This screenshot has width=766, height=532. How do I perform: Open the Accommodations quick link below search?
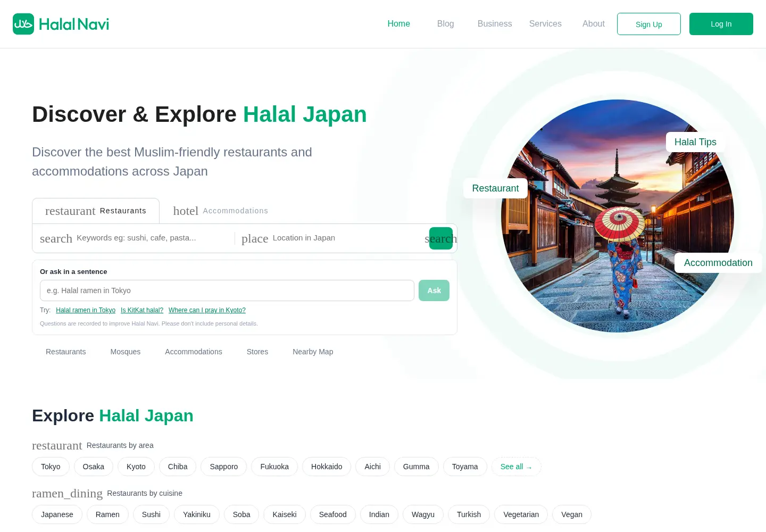(x=194, y=352)
